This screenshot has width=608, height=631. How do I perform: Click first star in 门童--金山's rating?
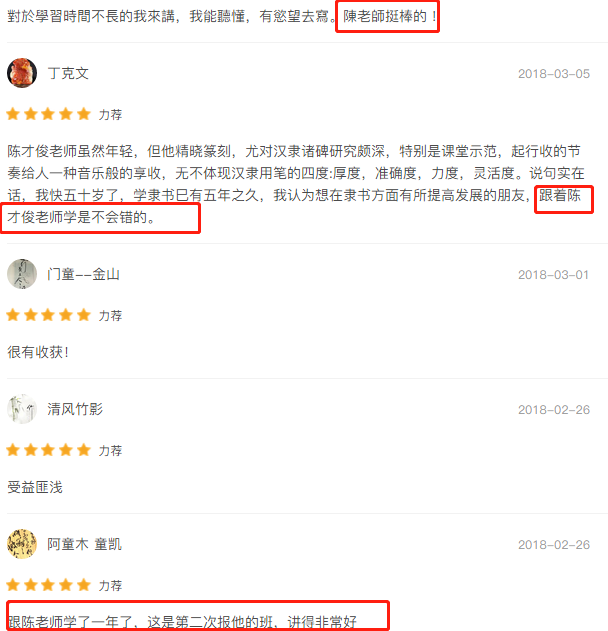[x=13, y=315]
